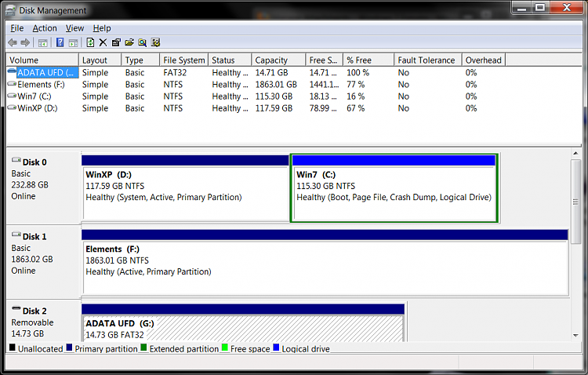Click the drive icon beside Win7 (C:)
588x375 pixels.
point(12,96)
